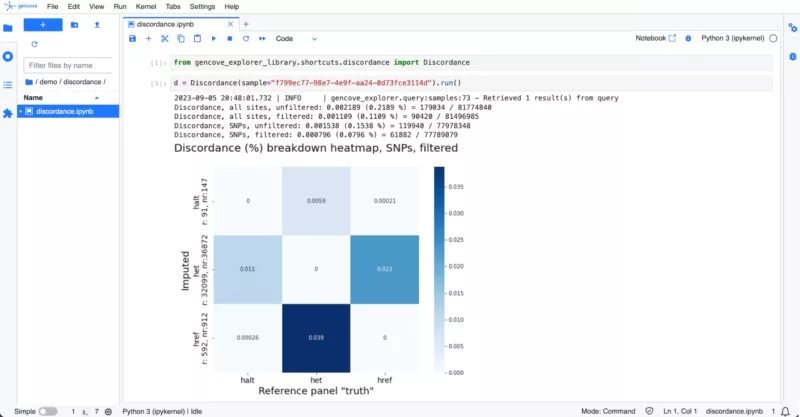Image resolution: width=800 pixels, height=417 pixels.
Task: Save the notebook with the disk icon
Action: point(132,39)
